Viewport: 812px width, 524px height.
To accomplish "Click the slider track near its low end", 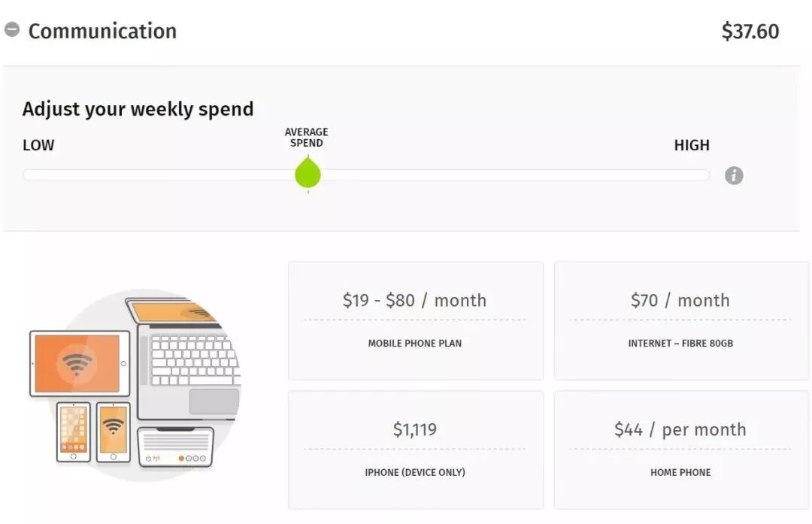I will click(53, 175).
